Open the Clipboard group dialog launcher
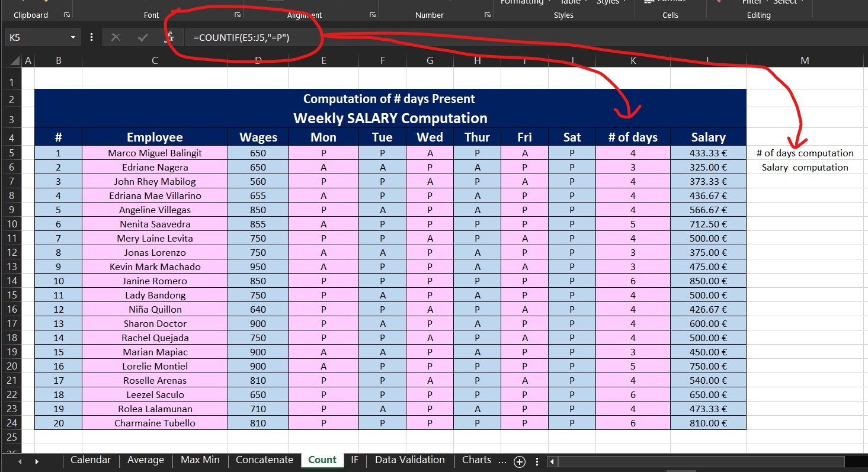The width and height of the screenshot is (868, 472). pos(66,15)
